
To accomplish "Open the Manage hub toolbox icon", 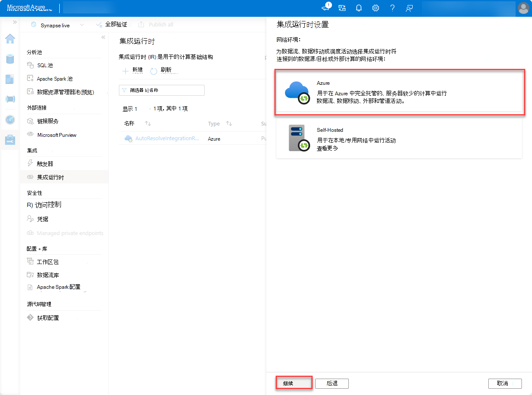I will pos(10,140).
